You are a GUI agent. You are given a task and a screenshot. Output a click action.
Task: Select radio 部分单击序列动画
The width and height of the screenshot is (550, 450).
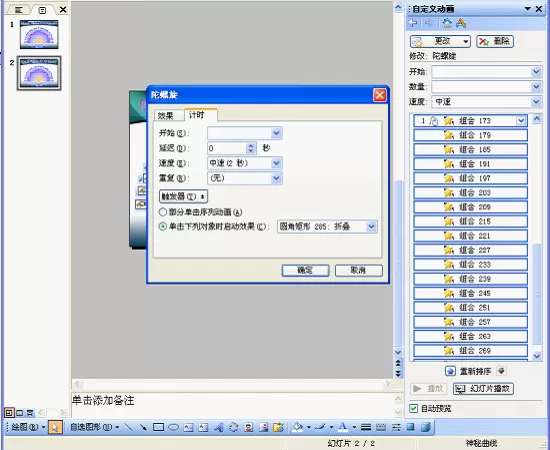tap(163, 212)
